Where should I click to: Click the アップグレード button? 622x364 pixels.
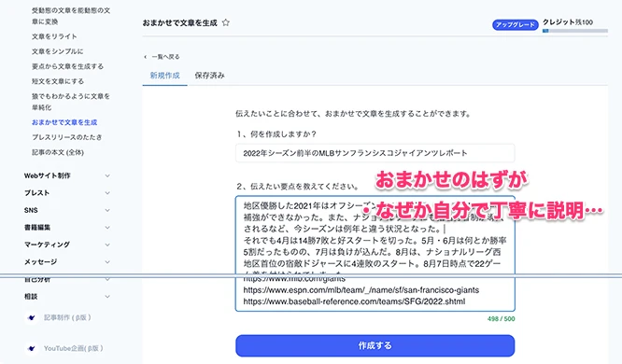[516, 24]
